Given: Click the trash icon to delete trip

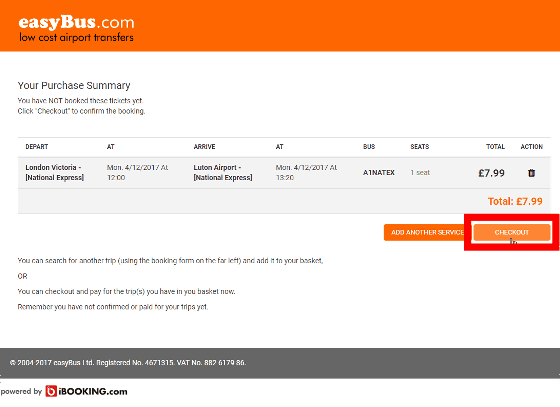Looking at the screenshot, I should point(531,173).
